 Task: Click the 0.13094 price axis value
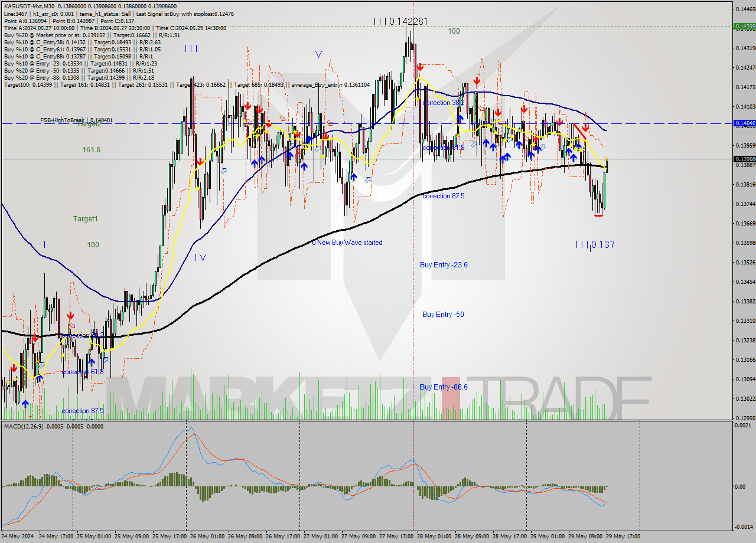pos(745,379)
